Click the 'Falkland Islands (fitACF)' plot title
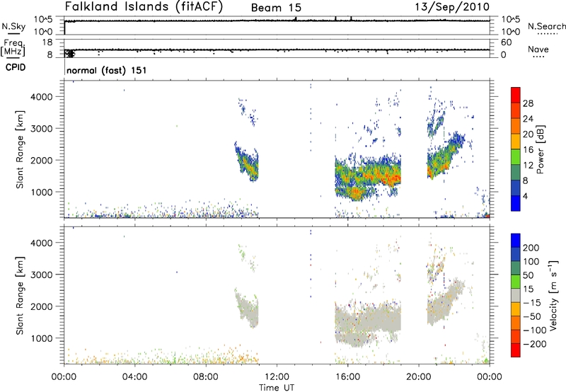566x392 pixels. [x=144, y=7]
